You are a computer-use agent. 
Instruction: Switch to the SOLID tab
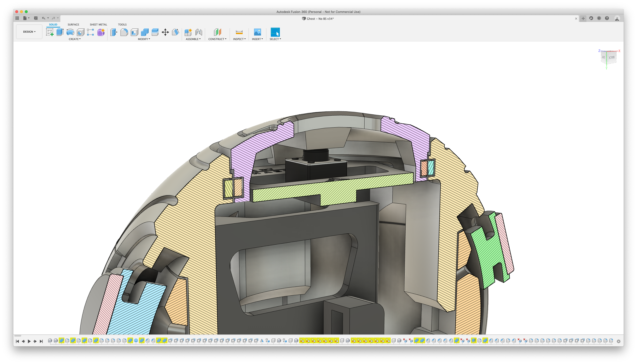(x=53, y=25)
